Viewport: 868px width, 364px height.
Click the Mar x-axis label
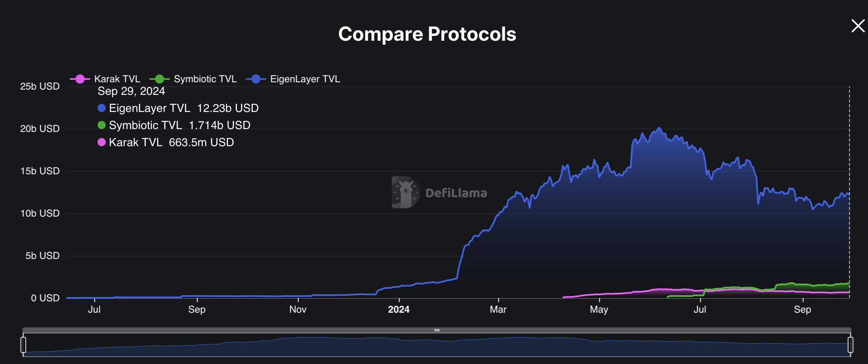coord(498,309)
